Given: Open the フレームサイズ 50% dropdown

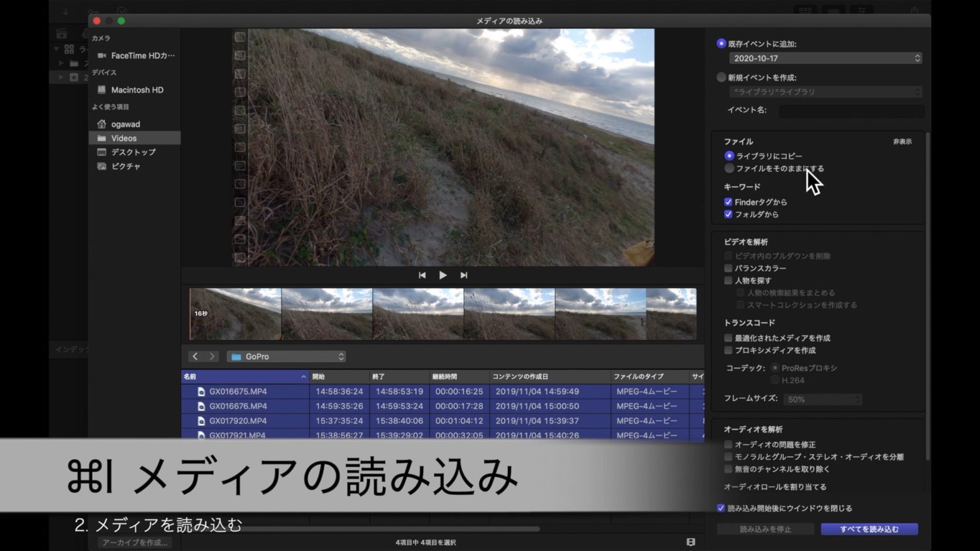Looking at the screenshot, I should pyautogui.click(x=822, y=399).
